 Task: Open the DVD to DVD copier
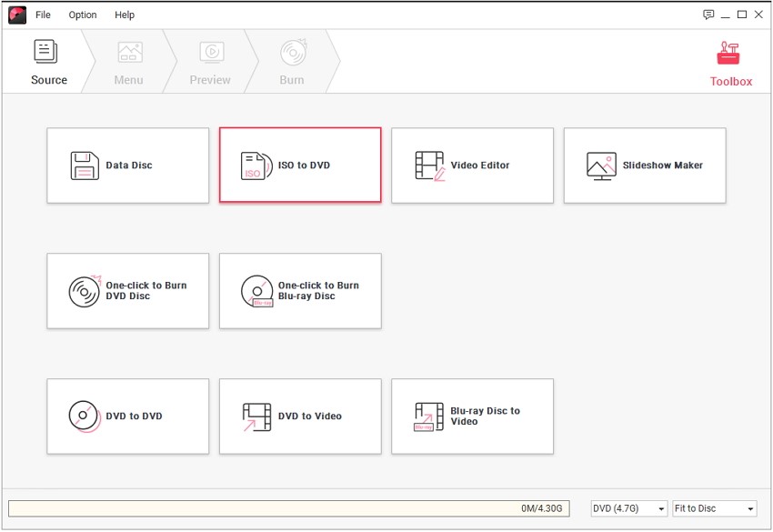click(x=128, y=417)
